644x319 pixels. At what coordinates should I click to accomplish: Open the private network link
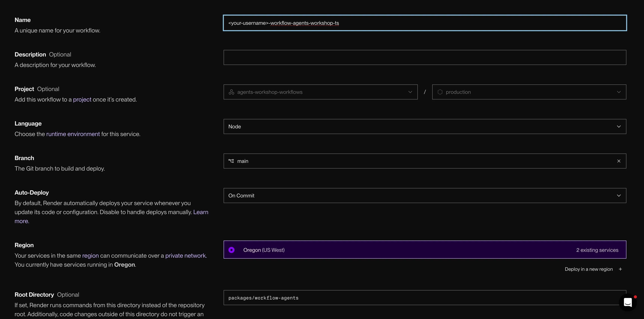(186, 256)
